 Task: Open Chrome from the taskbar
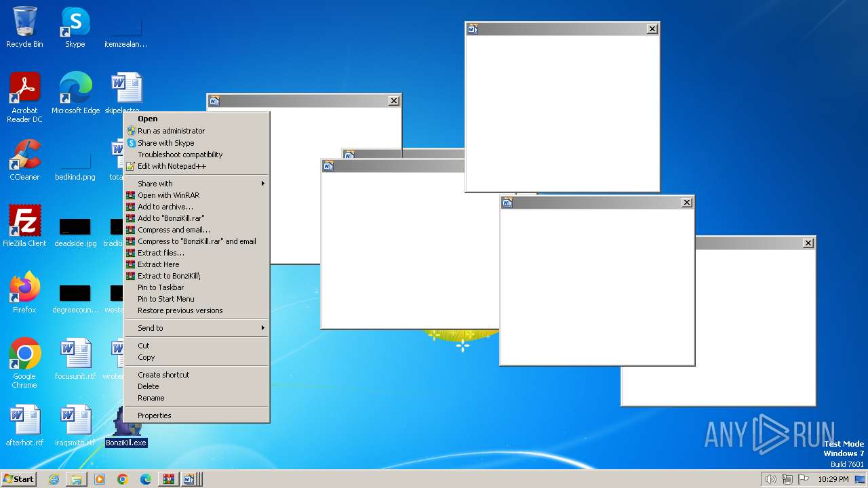[x=123, y=479]
